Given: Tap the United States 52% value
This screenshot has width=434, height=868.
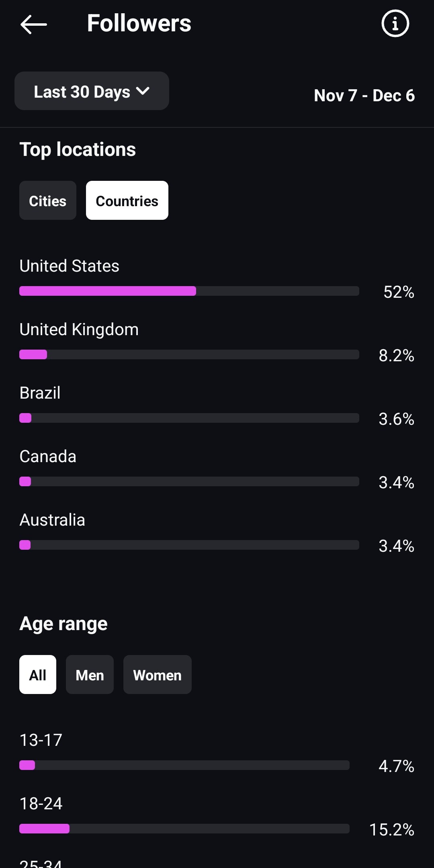Looking at the screenshot, I should coord(398,292).
